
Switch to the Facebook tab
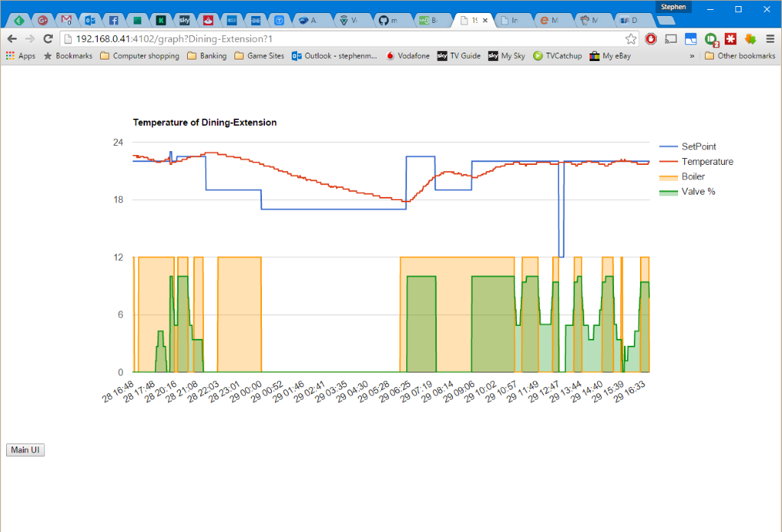[x=114, y=21]
